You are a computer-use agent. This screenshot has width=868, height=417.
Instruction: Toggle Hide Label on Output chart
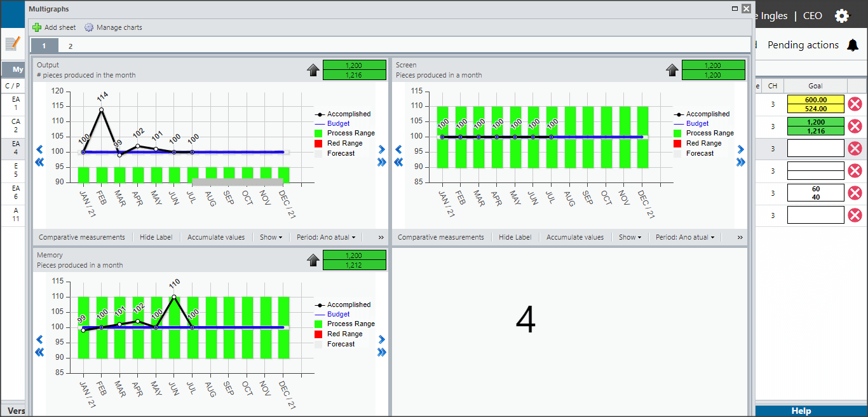click(x=156, y=237)
